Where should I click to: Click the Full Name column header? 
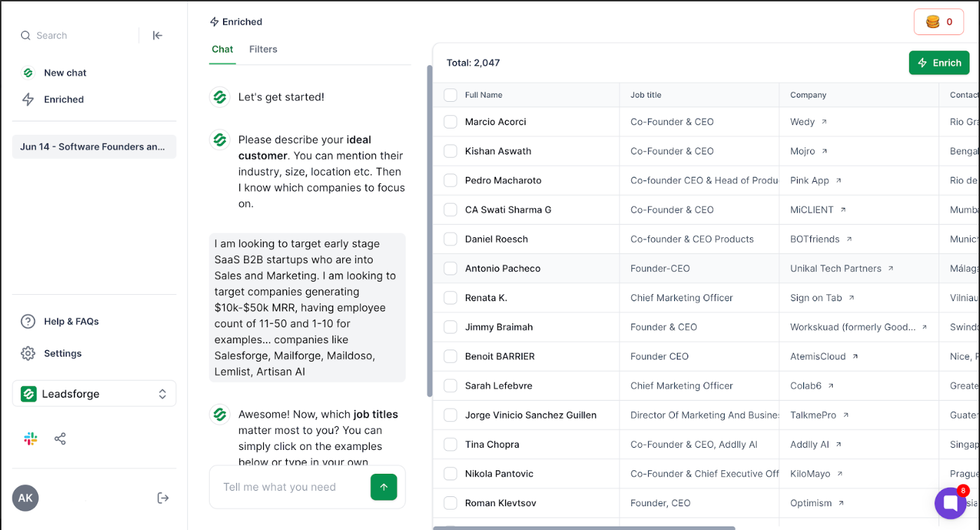pos(483,95)
